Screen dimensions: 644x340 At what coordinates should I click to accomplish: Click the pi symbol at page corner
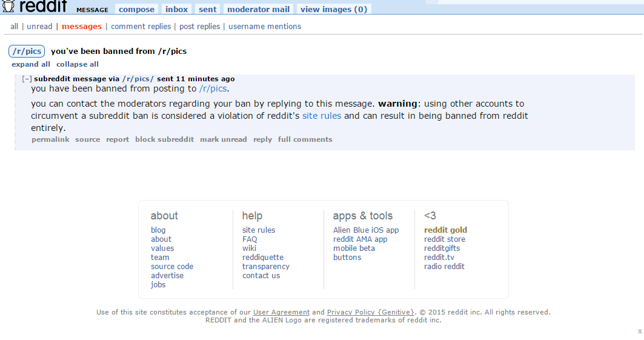tap(640, 331)
